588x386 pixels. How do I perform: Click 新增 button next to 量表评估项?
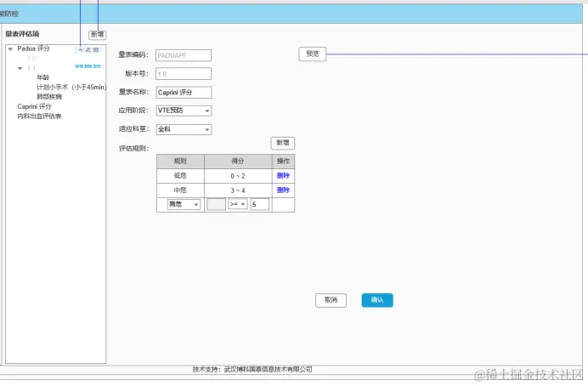pyautogui.click(x=98, y=35)
